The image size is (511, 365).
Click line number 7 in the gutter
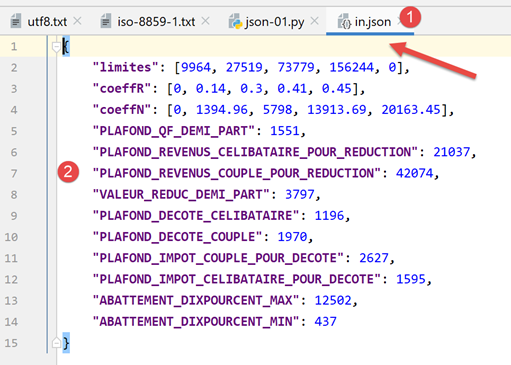coord(14,173)
